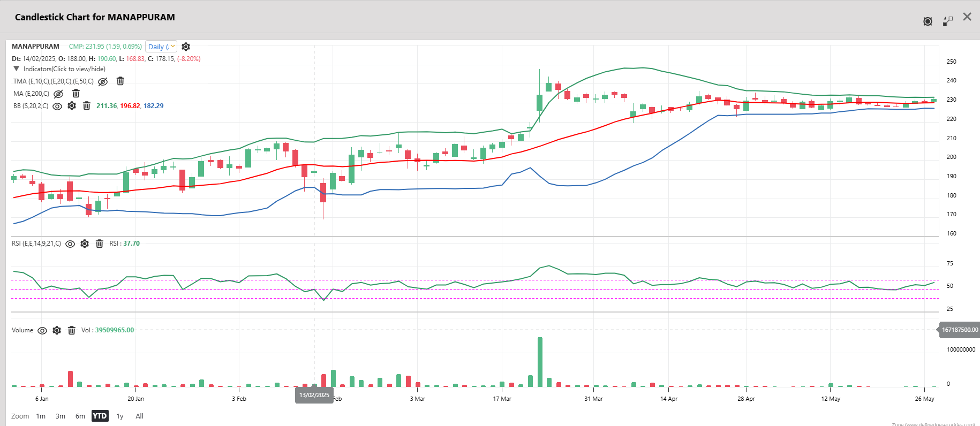The width and height of the screenshot is (980, 426).
Task: Collapse the Indicators list triangle
Action: point(17,69)
